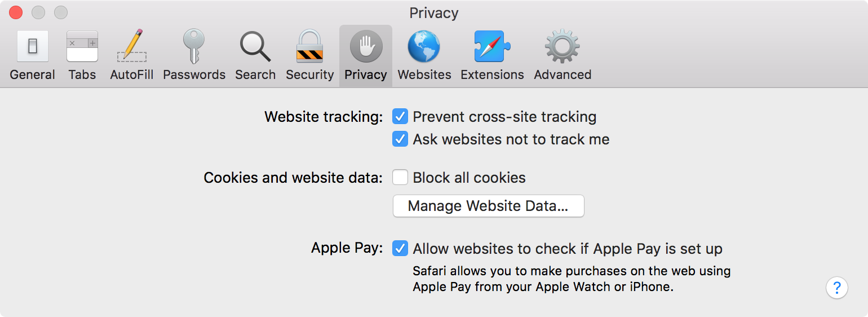
Task: Open the General preferences pane icon
Action: coord(33,46)
